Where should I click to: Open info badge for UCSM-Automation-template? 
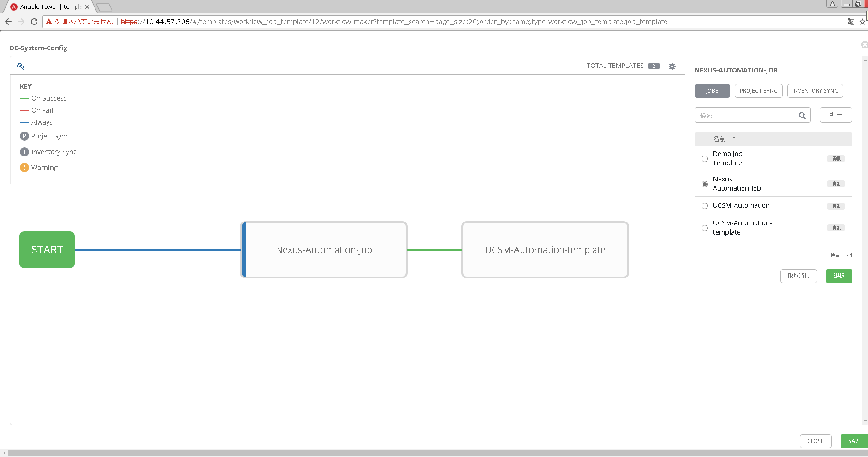(836, 228)
